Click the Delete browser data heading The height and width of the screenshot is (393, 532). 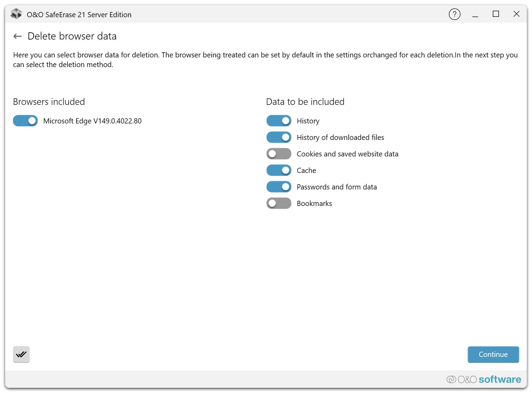tap(72, 36)
